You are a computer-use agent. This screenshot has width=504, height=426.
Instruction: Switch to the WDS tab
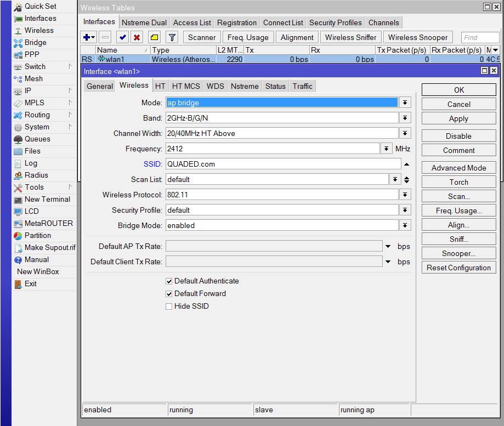tap(215, 86)
